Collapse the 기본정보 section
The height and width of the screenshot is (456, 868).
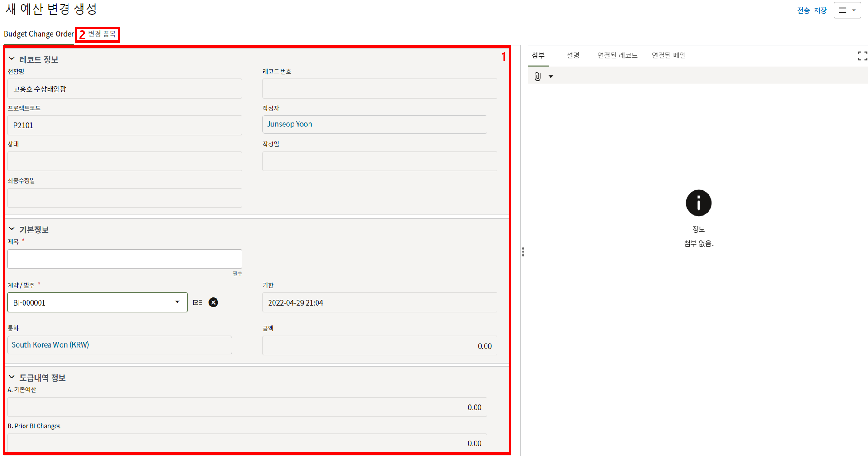click(x=12, y=229)
